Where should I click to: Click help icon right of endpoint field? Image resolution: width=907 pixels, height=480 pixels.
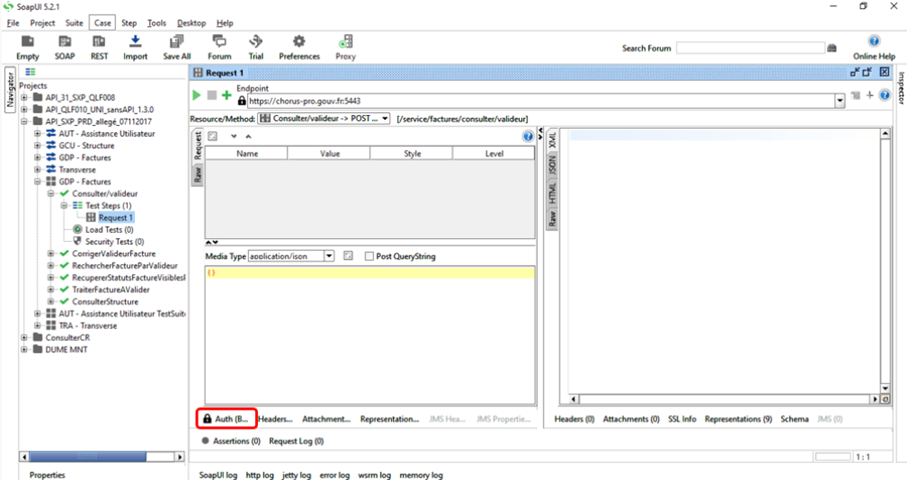point(884,95)
